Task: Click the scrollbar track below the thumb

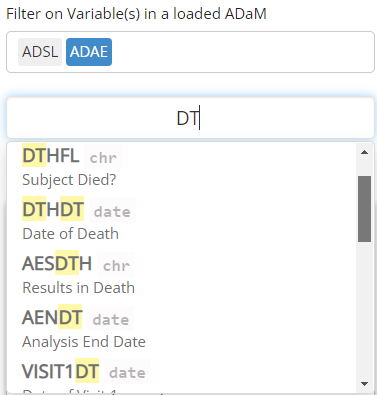Action: pyautogui.click(x=364, y=310)
